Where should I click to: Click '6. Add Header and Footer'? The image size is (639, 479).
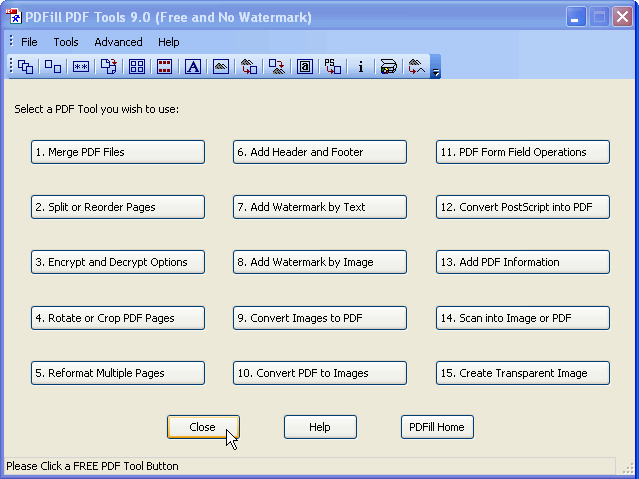(320, 152)
